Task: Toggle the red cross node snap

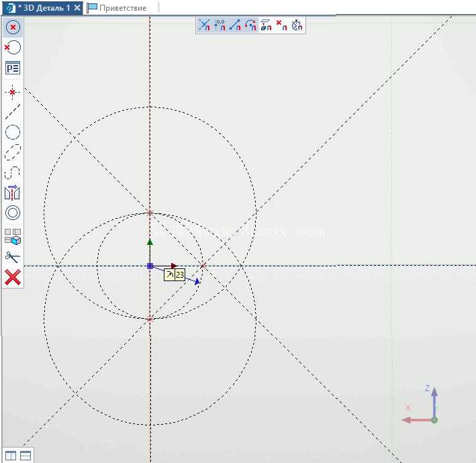Action: click(281, 25)
